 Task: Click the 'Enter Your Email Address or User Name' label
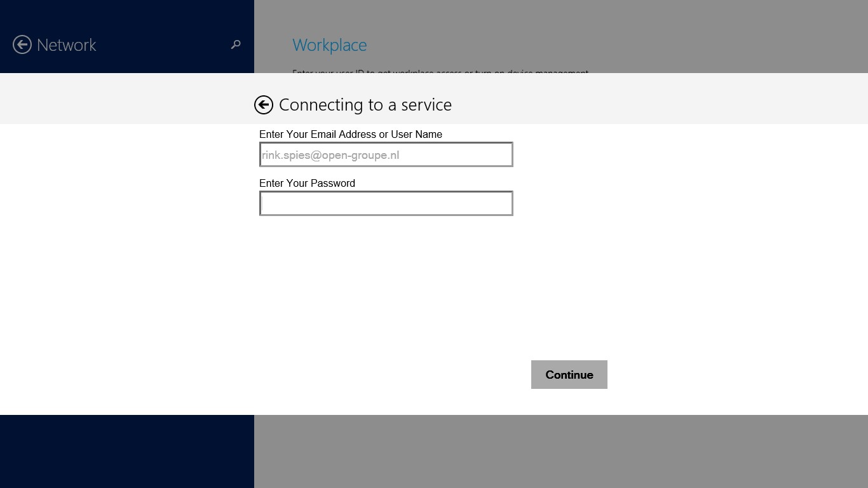pyautogui.click(x=350, y=135)
